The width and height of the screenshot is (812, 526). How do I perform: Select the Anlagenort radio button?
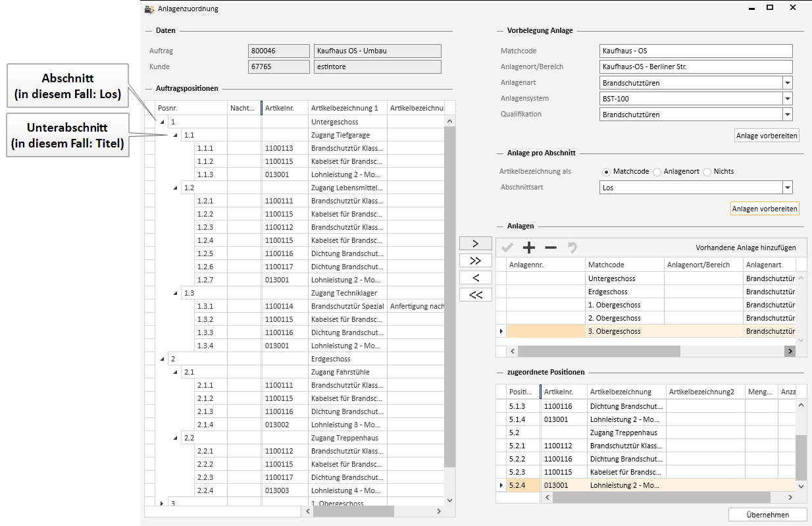[657, 172]
